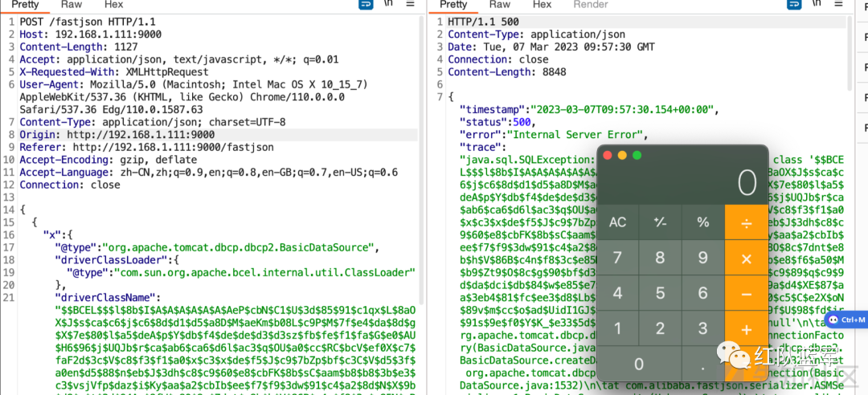Click digit 5 in Calculator
This screenshot has height=395, width=868.
661,294
